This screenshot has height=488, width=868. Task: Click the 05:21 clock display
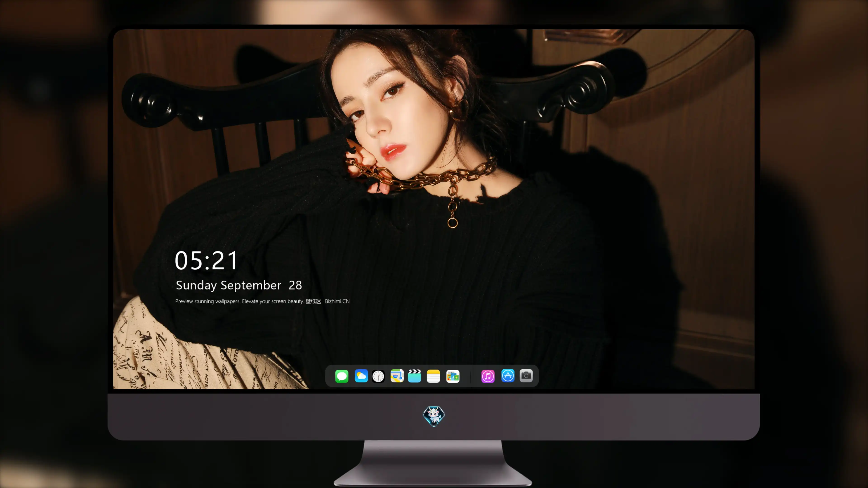click(x=206, y=260)
